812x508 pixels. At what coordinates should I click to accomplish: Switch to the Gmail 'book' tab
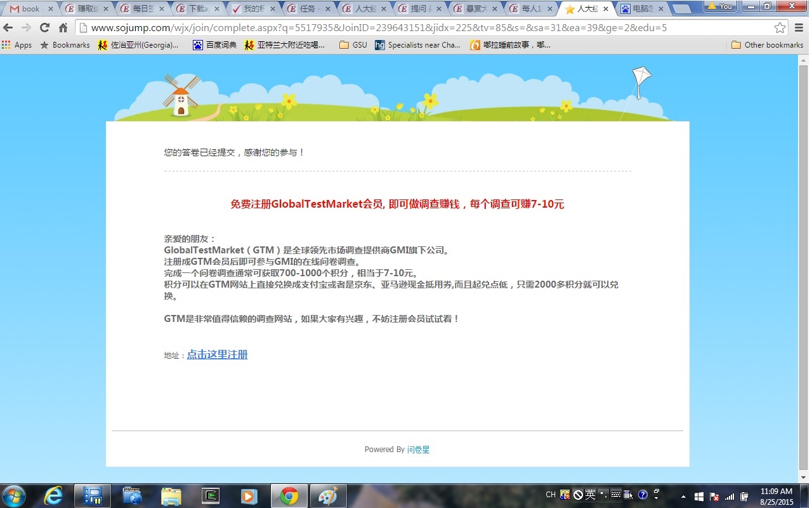coord(30,9)
